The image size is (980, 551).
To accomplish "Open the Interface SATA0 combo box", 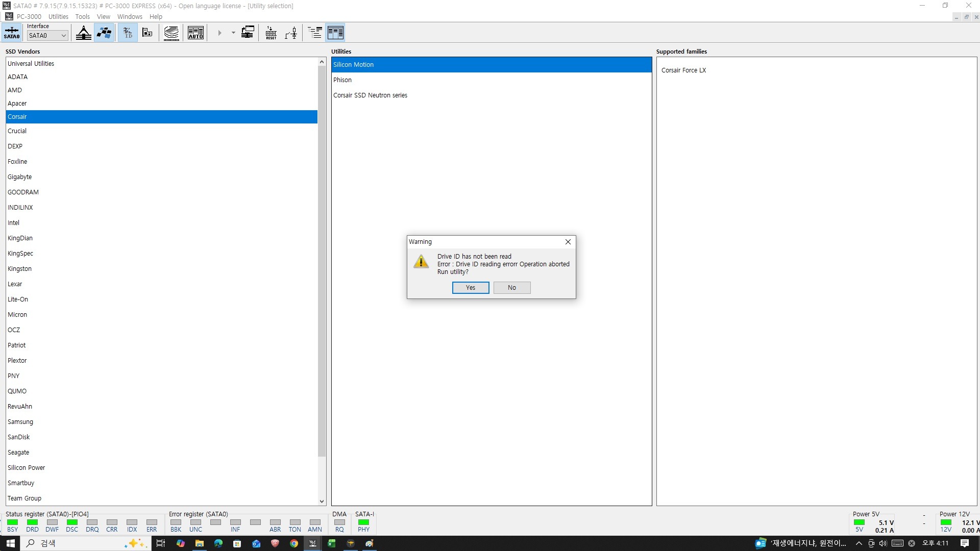I will 47,36.
